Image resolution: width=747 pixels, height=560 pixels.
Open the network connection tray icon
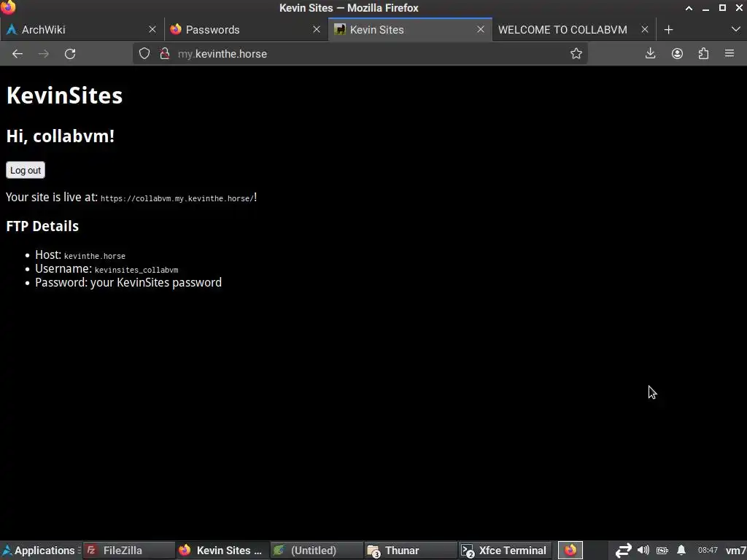pos(623,551)
